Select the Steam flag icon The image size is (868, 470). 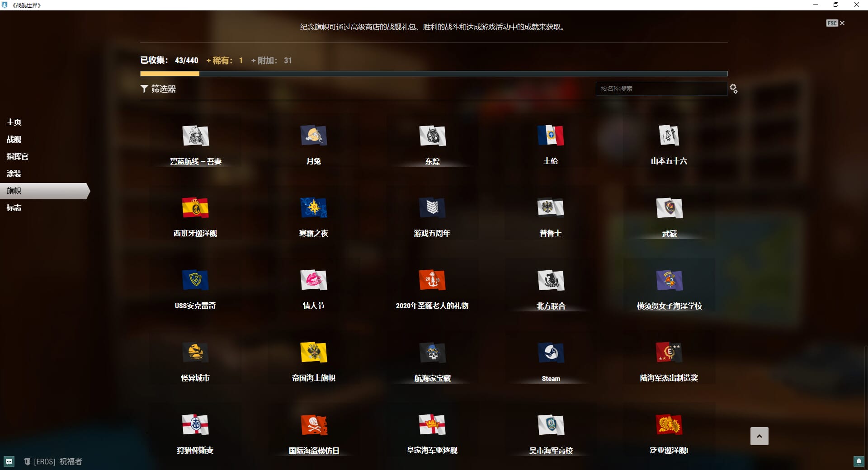551,352
